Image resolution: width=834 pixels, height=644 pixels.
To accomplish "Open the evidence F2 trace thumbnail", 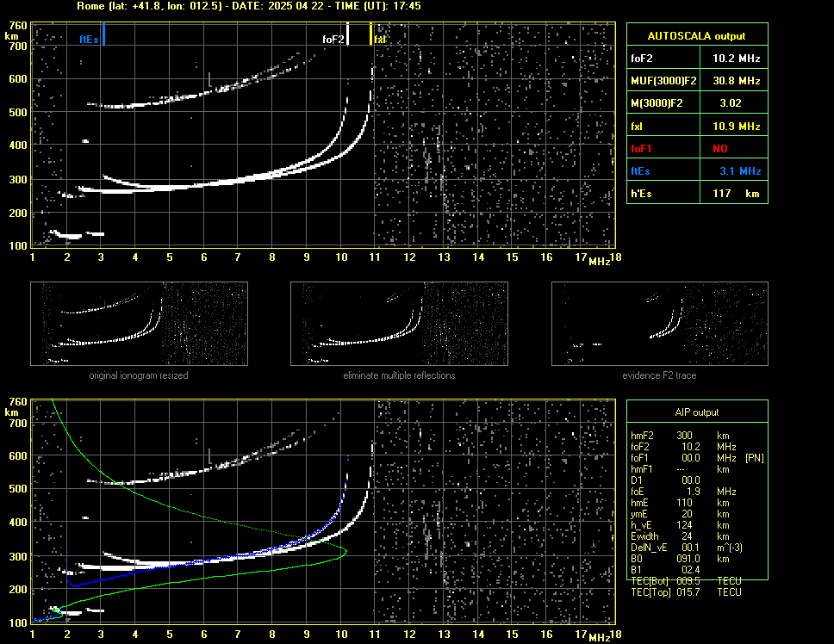I will (660, 324).
